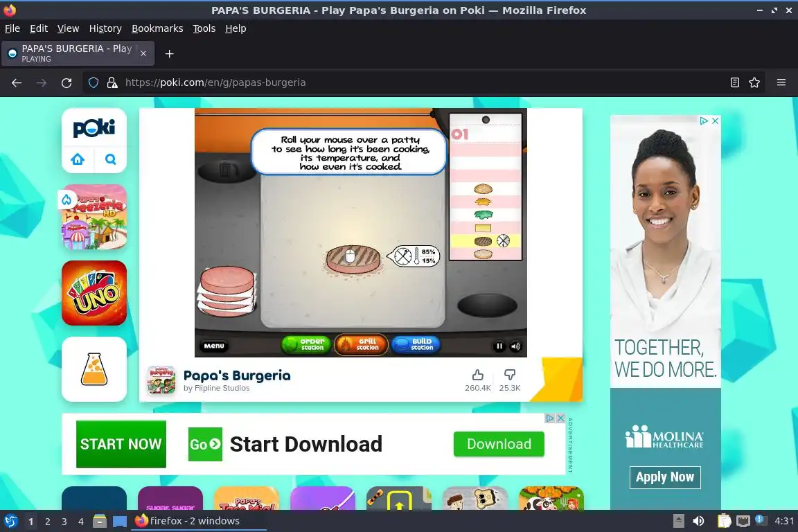Click the by Flipline Studios text
The image size is (798, 532).
click(x=216, y=388)
